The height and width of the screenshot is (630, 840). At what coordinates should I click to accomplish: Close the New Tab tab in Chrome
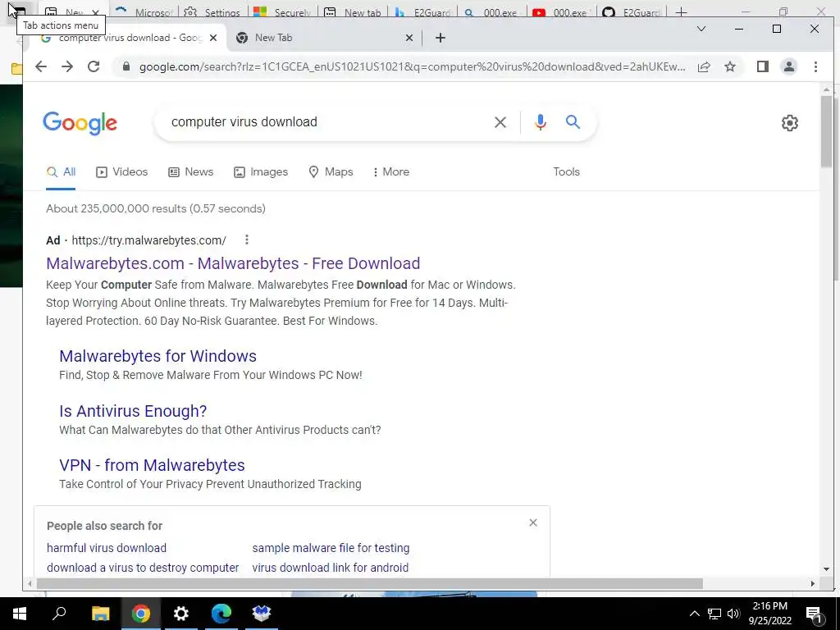pyautogui.click(x=409, y=38)
